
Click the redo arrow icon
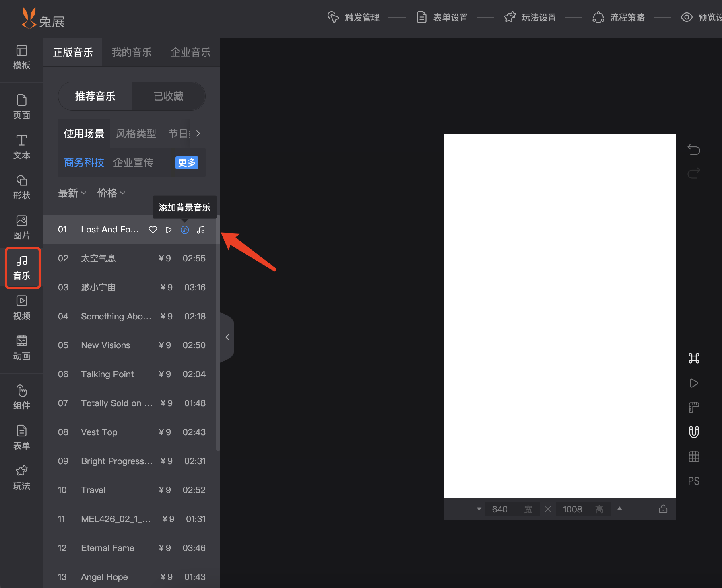click(x=694, y=173)
